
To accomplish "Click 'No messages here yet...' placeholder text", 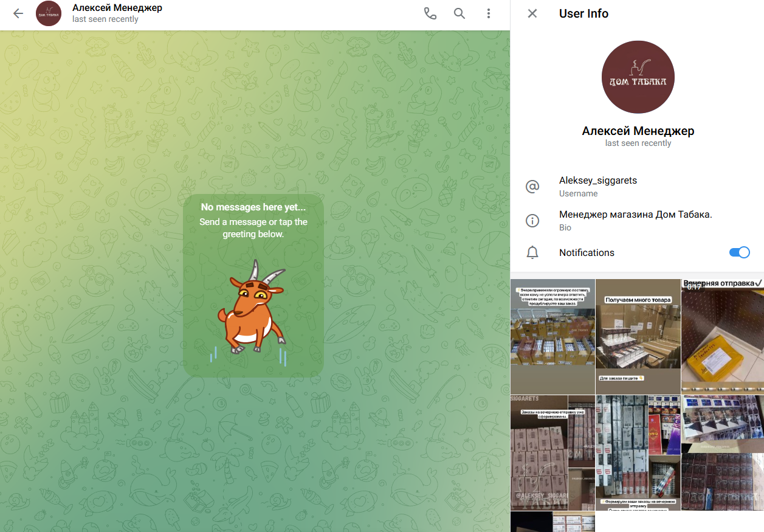I will point(253,207).
